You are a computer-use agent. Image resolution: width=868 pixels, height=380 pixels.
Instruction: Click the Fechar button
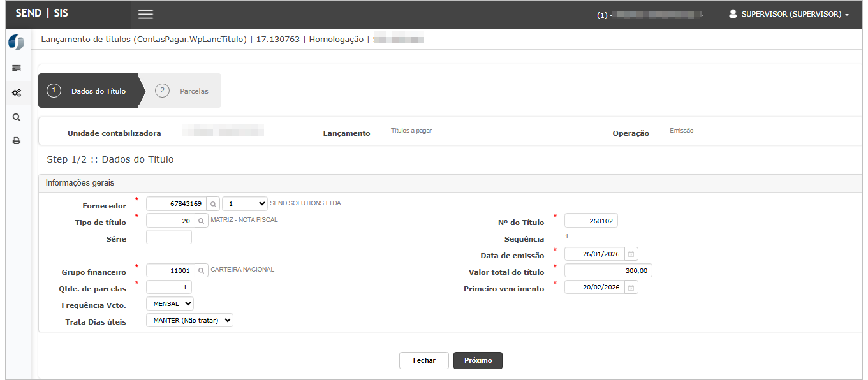[x=423, y=361]
